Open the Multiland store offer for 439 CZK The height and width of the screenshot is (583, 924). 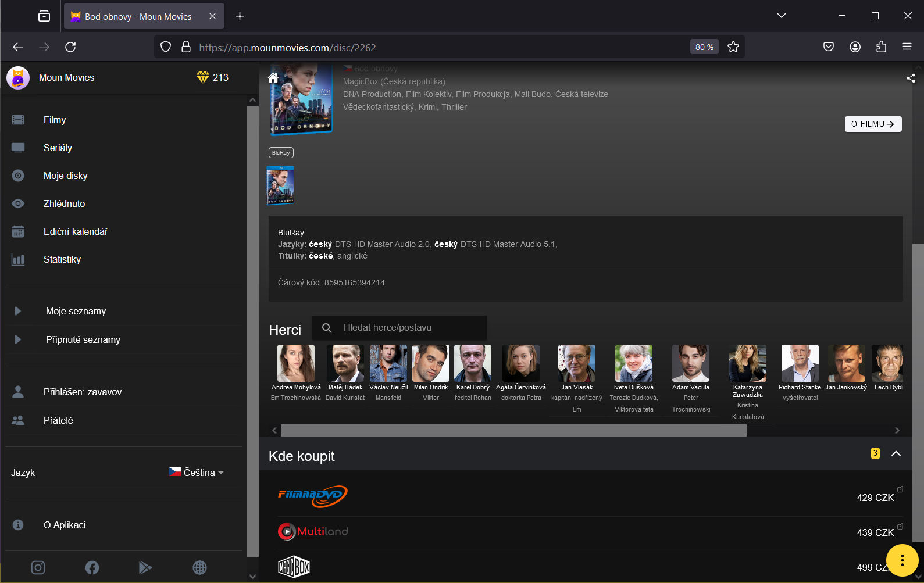point(587,532)
